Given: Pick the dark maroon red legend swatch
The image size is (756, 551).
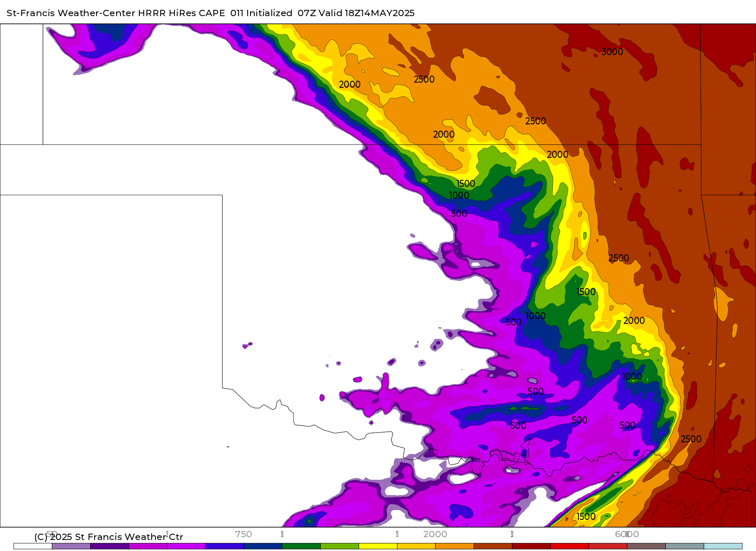Looking at the screenshot, I should [x=531, y=546].
